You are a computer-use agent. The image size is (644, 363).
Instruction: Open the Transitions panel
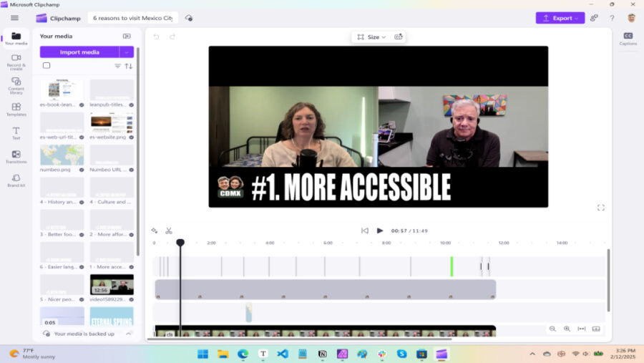click(16, 157)
